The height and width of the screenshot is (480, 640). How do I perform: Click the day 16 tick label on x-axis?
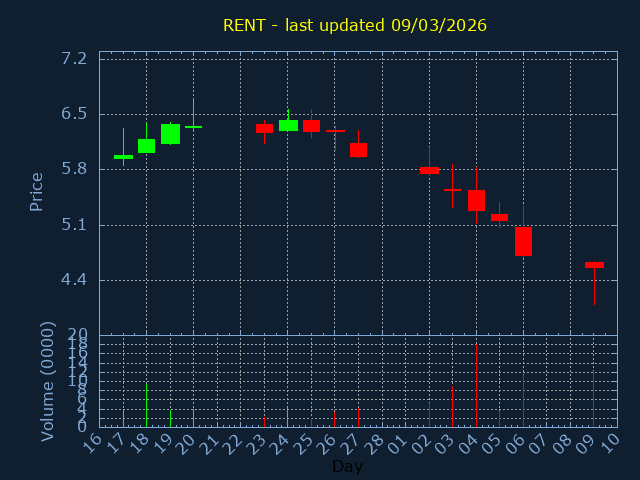point(91,443)
